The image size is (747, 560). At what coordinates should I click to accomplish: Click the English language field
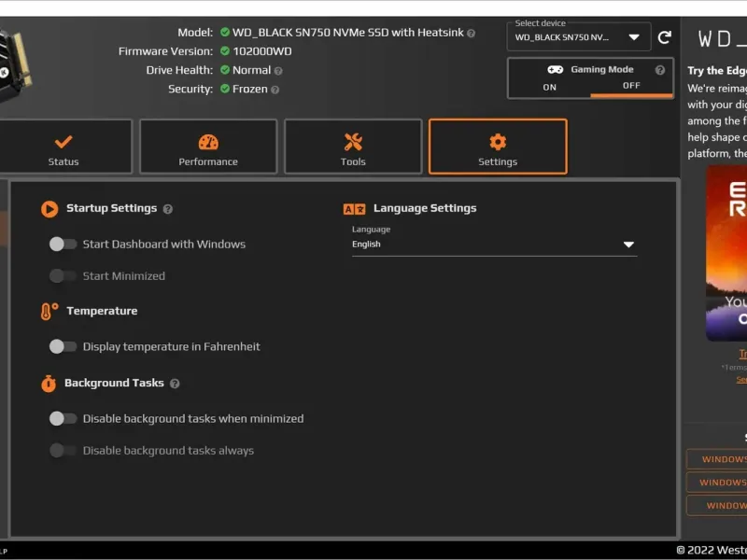(x=495, y=245)
